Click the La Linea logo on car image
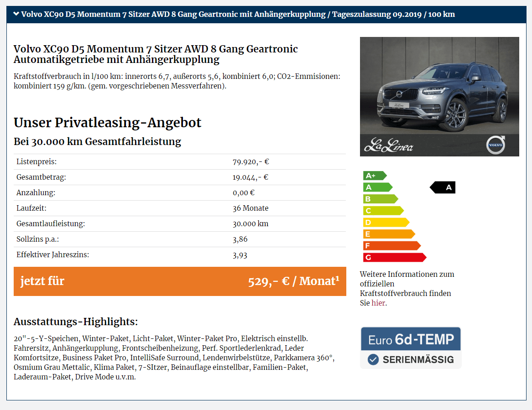Viewport: 532px width, 410px height. pos(388,145)
